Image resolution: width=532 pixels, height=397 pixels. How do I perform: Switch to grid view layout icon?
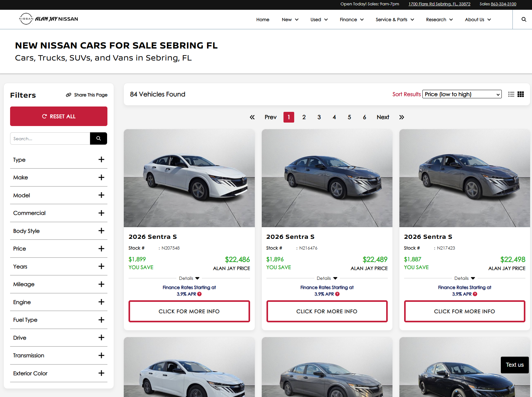pyautogui.click(x=521, y=94)
